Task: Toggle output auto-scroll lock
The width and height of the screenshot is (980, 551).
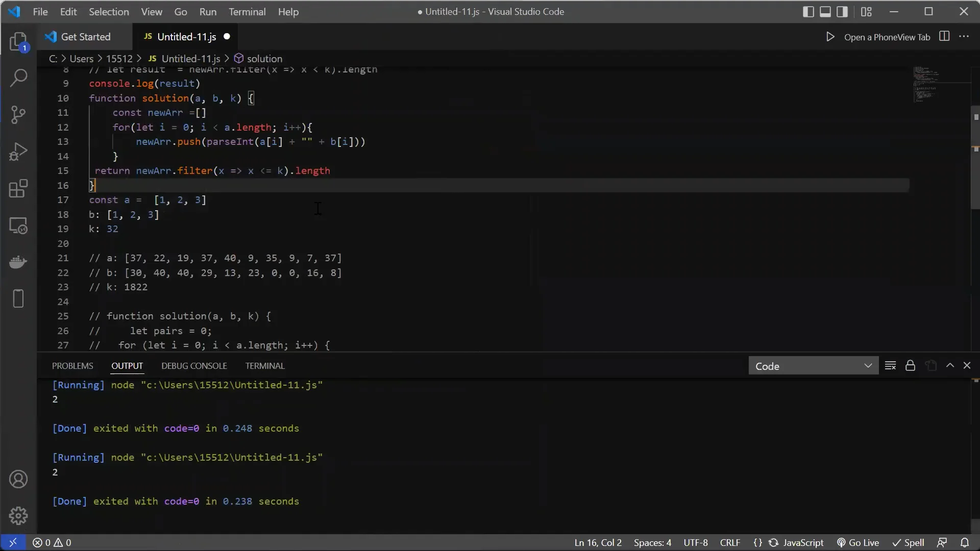Action: (x=910, y=366)
